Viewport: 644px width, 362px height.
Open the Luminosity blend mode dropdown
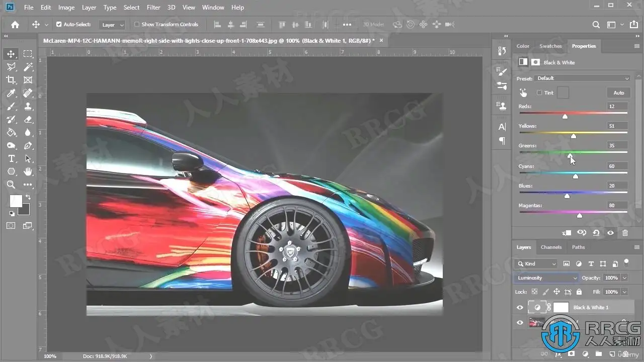pyautogui.click(x=546, y=278)
